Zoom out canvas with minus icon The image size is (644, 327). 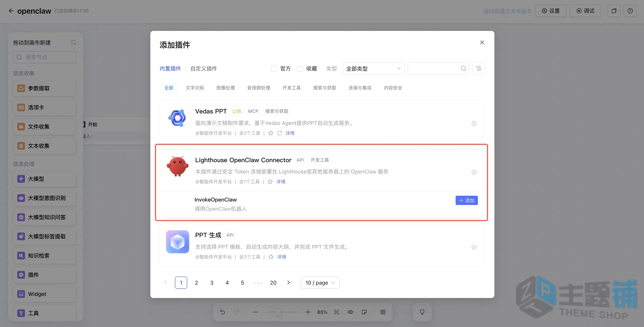(x=255, y=312)
